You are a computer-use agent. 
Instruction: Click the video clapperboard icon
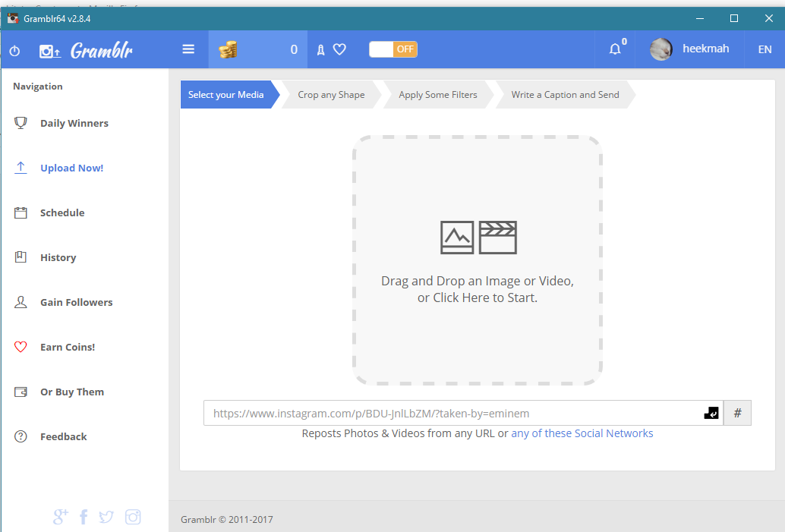pos(497,238)
